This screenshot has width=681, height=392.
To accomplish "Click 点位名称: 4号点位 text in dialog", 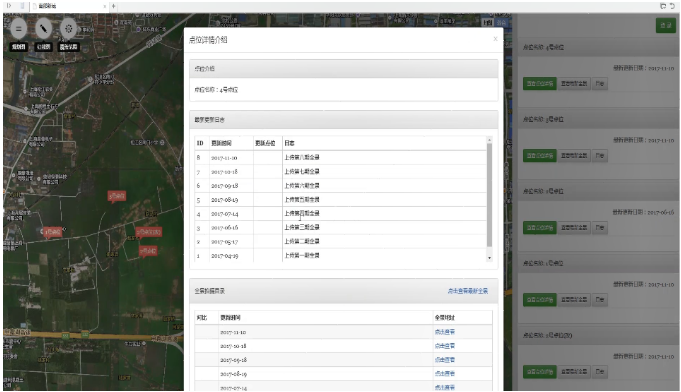I will [x=216, y=90].
